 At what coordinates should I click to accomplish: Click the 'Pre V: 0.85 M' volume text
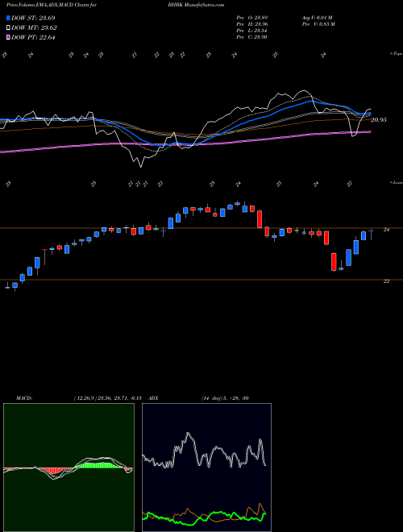coord(318,24)
